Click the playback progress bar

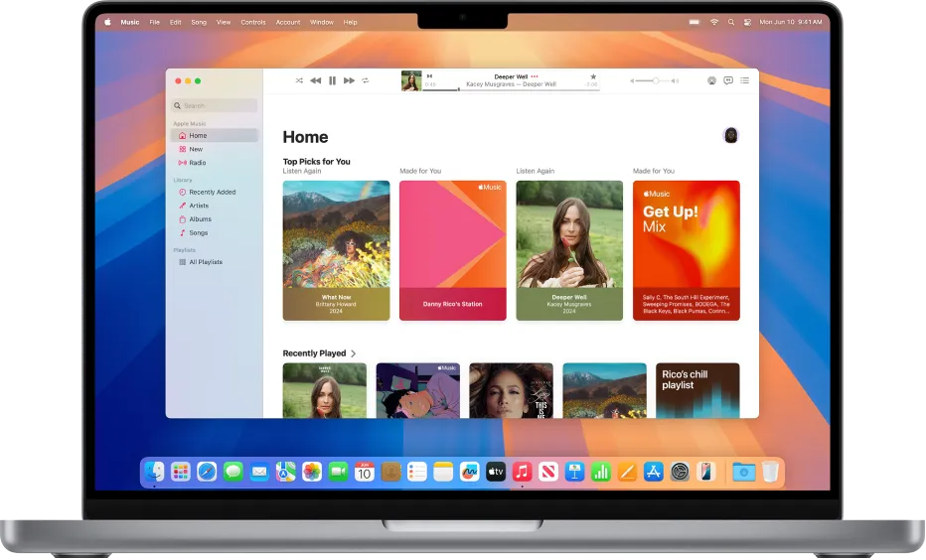[x=512, y=89]
